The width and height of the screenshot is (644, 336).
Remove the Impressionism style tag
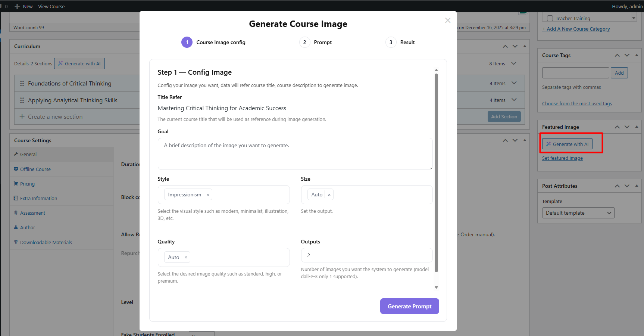pyautogui.click(x=208, y=195)
